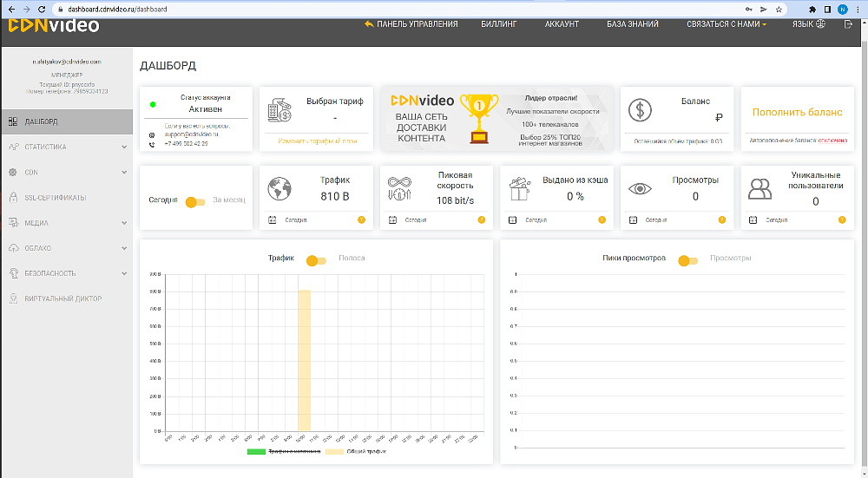This screenshot has width=868, height=478.
Task: Click the eye icon in Просмотры card
Action: 640,188
